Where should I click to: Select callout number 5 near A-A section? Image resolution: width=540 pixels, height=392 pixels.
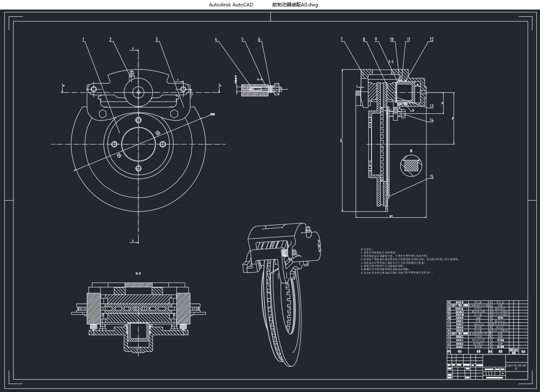(243, 39)
